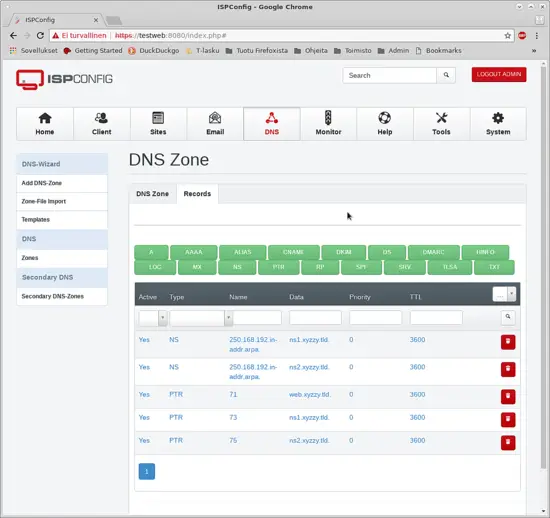Delete the PTR record 71
Screen dimensions: 550x518
508,397
